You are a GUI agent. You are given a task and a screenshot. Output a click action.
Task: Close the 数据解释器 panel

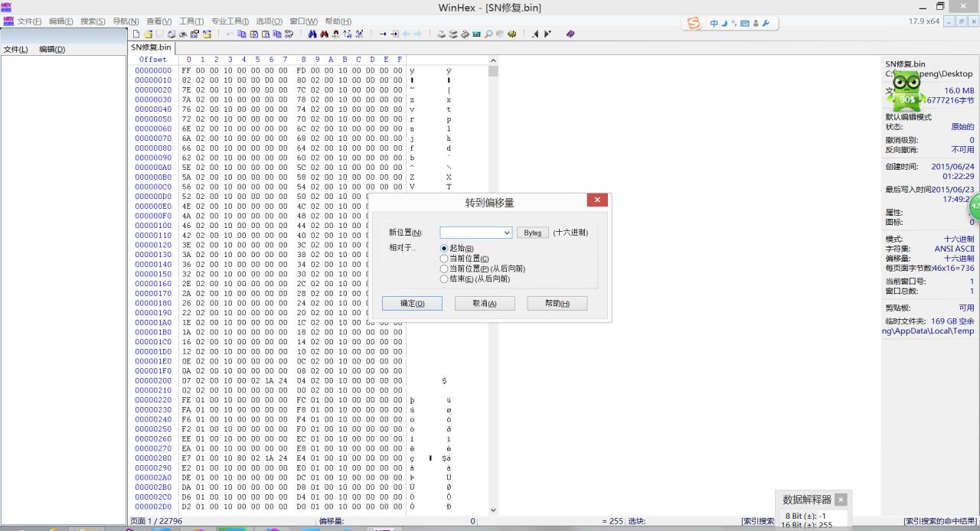[841, 500]
